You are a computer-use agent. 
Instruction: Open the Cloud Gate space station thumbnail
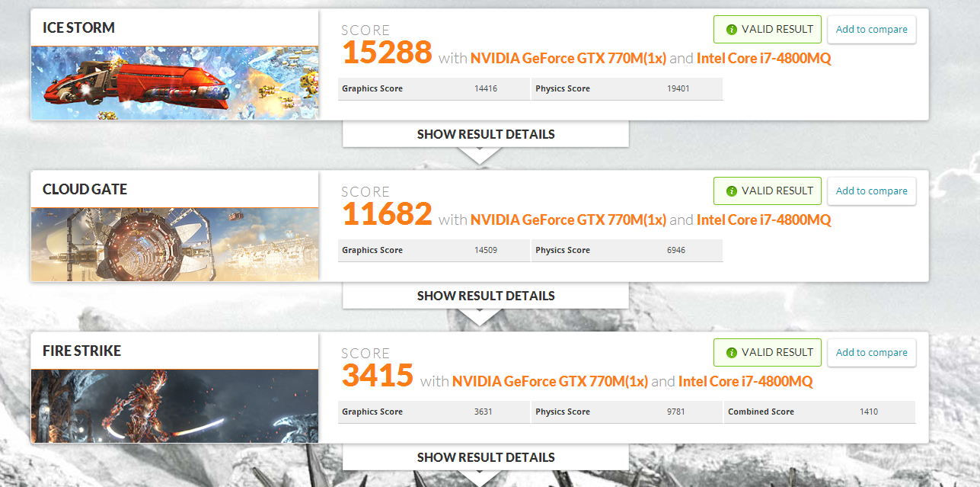pyautogui.click(x=174, y=245)
